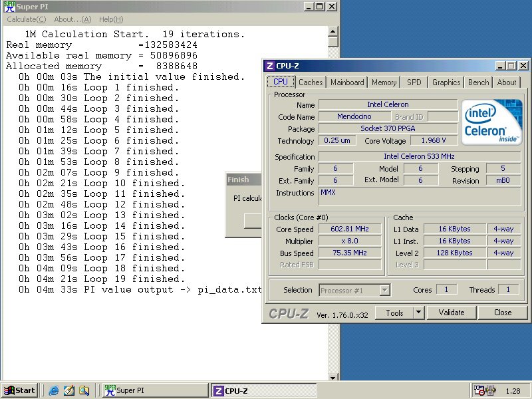
Task: Click the second system tray icon
Action: [x=491, y=390]
